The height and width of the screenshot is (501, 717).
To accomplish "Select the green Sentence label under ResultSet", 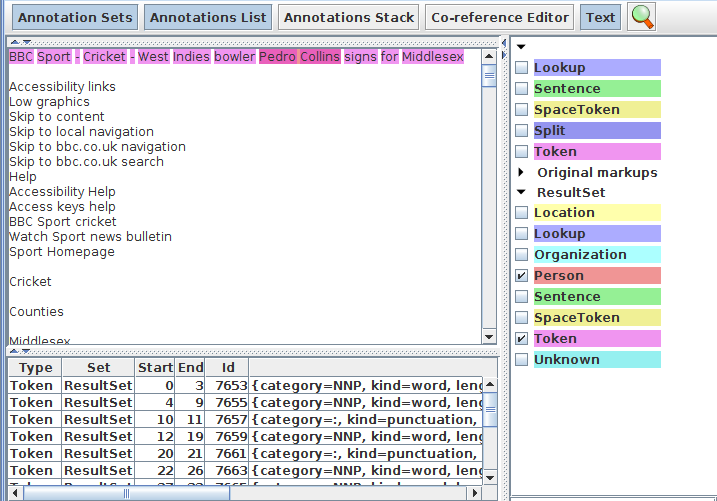I will pos(595,297).
